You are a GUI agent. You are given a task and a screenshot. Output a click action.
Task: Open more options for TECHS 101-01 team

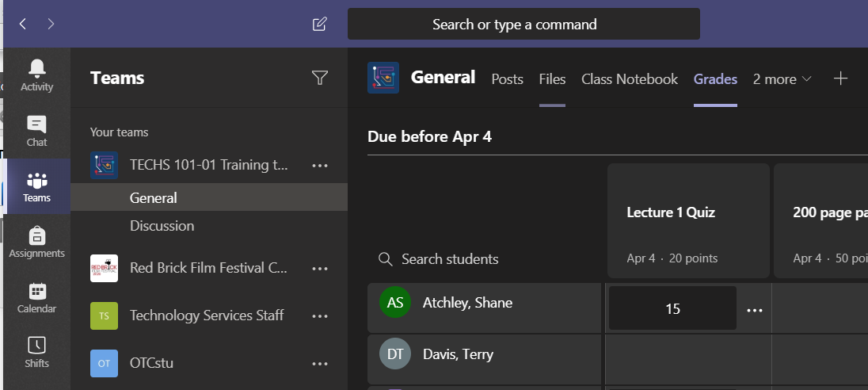[x=320, y=165]
